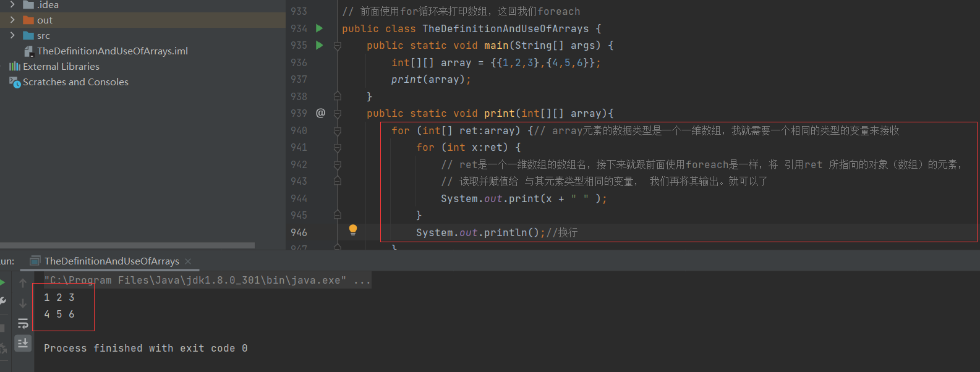
Task: Click fold end marker on line 938
Action: coord(338,96)
